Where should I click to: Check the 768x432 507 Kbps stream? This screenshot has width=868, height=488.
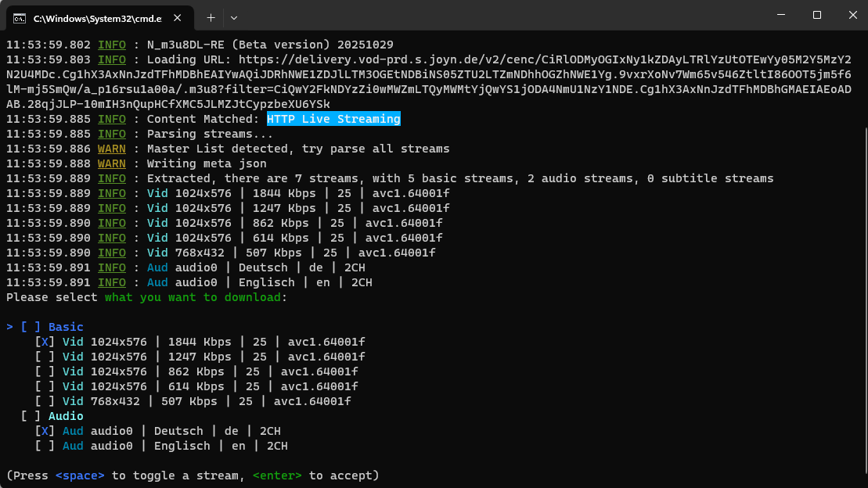click(x=45, y=401)
